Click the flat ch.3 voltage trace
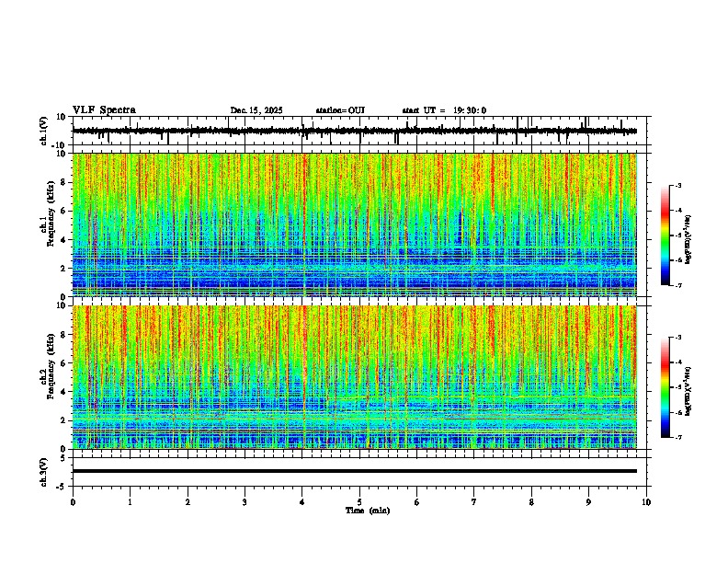728x563 pixels. coord(355,471)
